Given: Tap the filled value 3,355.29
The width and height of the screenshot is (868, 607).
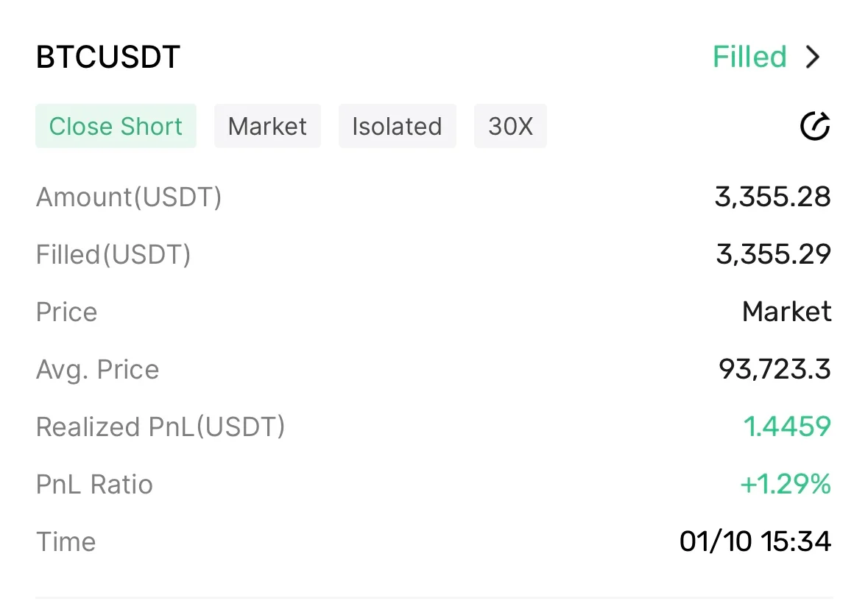Looking at the screenshot, I should [773, 254].
